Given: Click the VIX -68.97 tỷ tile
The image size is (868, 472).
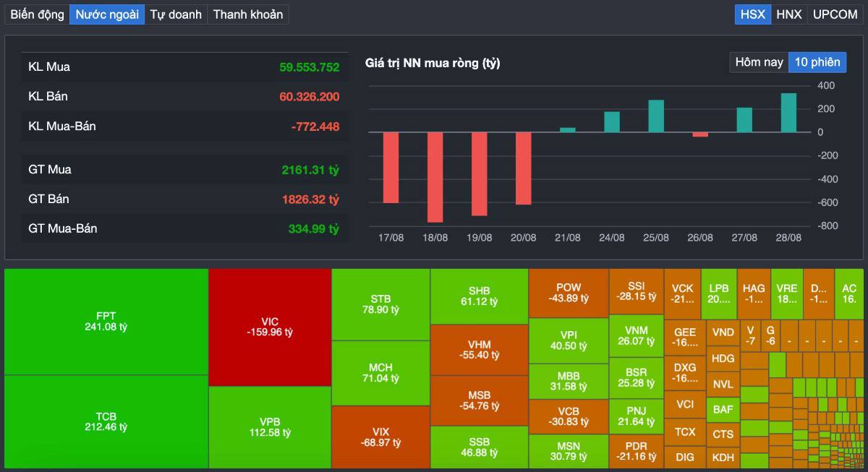Looking at the screenshot, I should 380,437.
